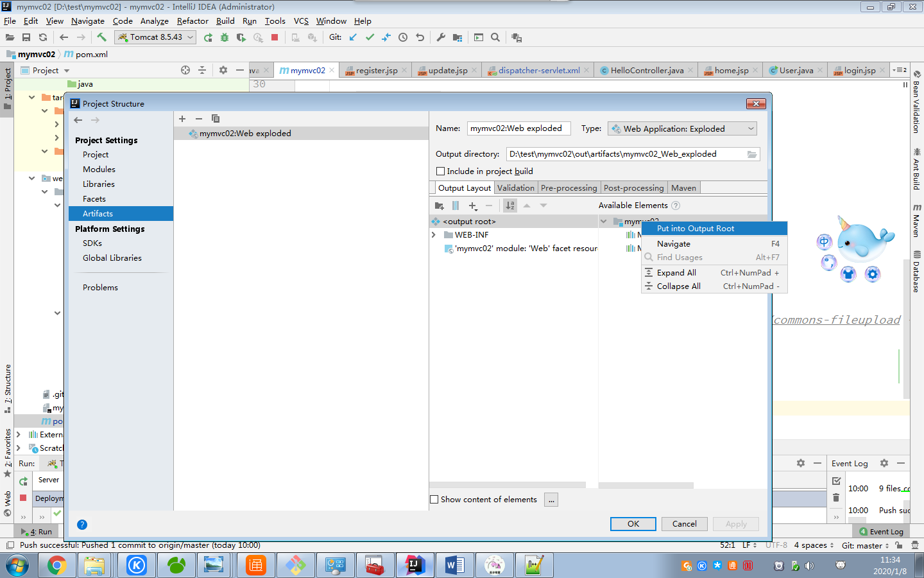Click the artifact Name input field

(x=518, y=128)
